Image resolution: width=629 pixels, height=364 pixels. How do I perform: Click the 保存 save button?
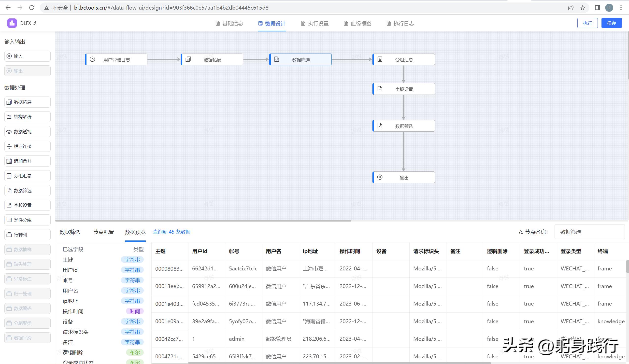[x=611, y=23]
